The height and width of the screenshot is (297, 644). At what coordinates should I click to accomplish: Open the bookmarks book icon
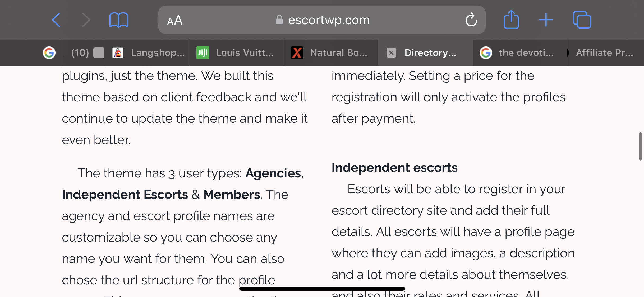119,20
